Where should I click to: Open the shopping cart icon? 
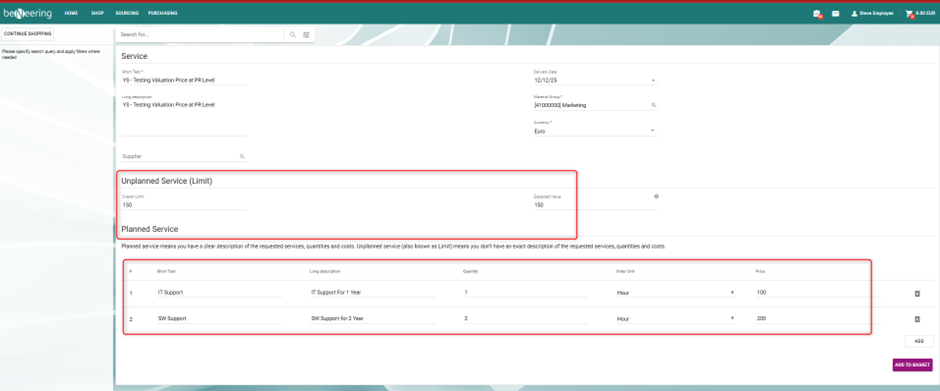pos(909,13)
